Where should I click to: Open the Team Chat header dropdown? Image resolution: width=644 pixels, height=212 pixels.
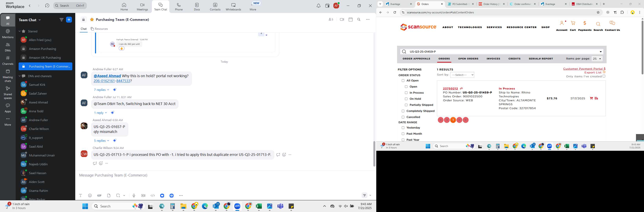click(x=30, y=20)
